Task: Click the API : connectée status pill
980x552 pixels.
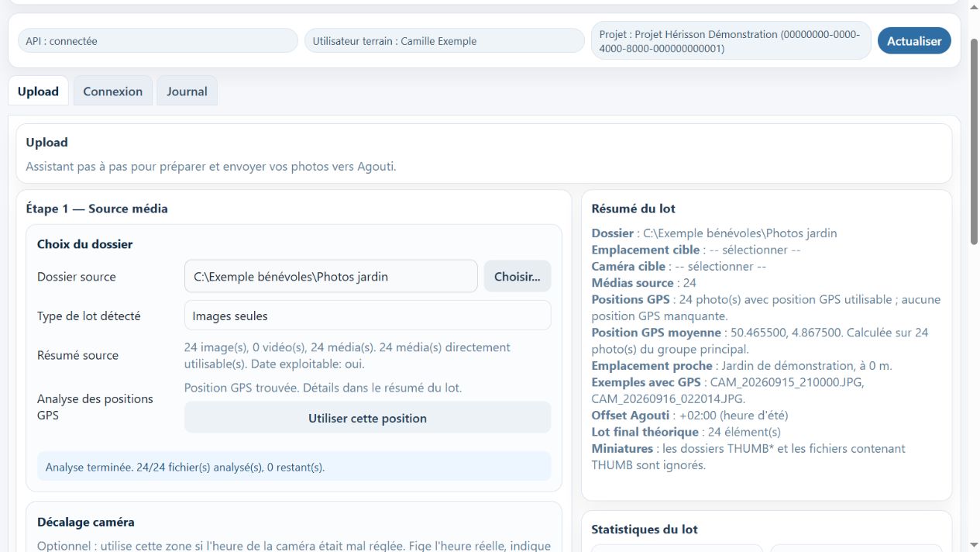Action: tap(157, 41)
